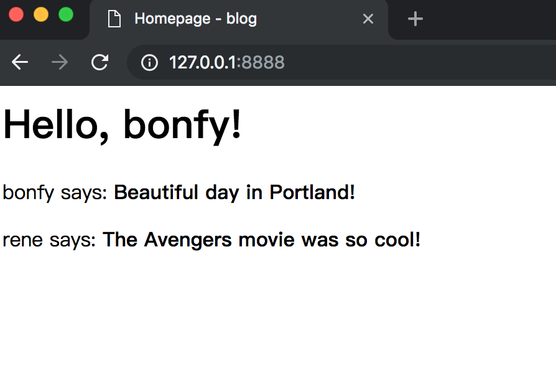Image resolution: width=556 pixels, height=392 pixels.
Task: Click the Hello, bonfy! heading
Action: tap(123, 124)
